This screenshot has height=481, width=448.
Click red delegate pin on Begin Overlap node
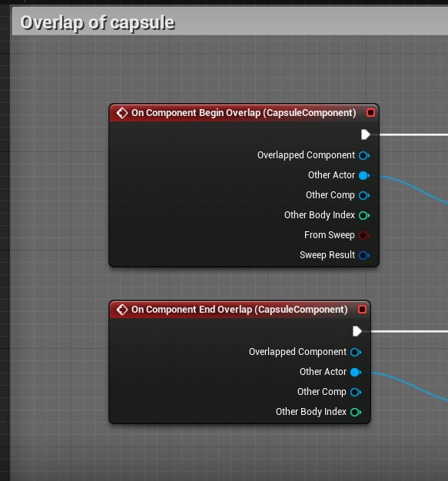(370, 113)
